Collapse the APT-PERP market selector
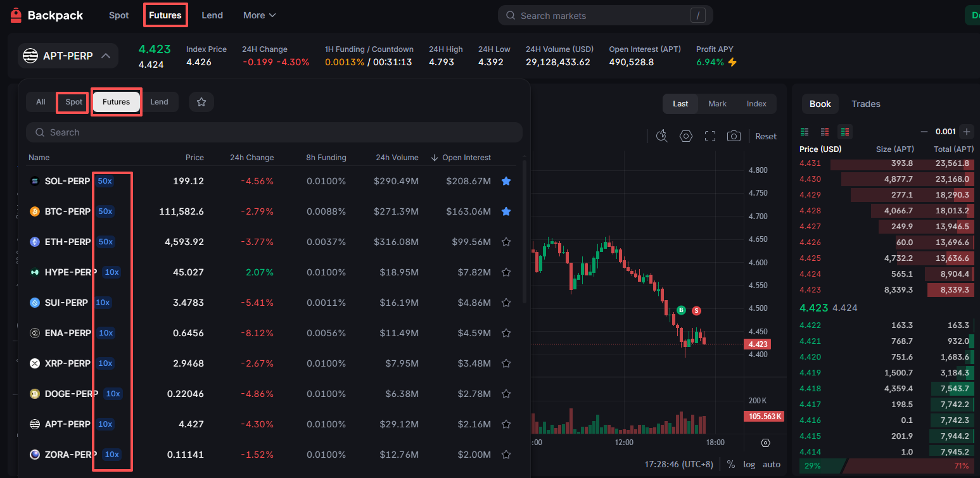 tap(106, 56)
